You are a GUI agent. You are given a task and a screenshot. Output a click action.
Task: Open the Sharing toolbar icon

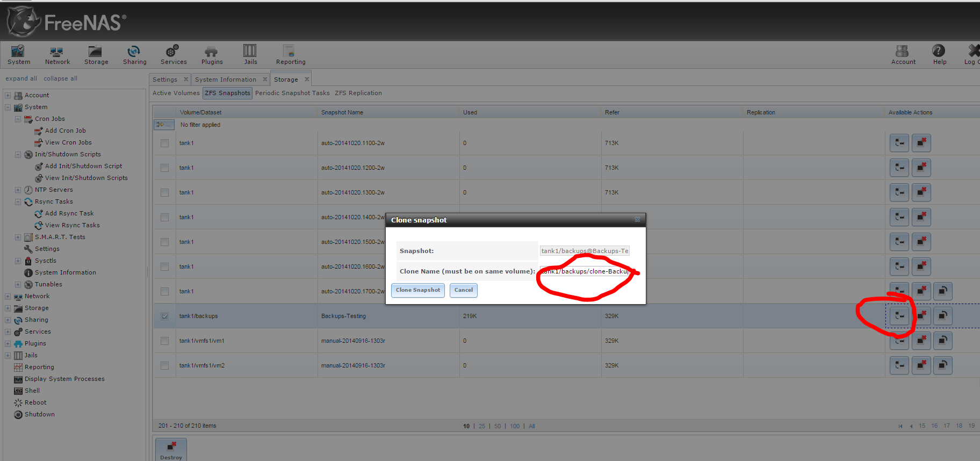pos(134,55)
